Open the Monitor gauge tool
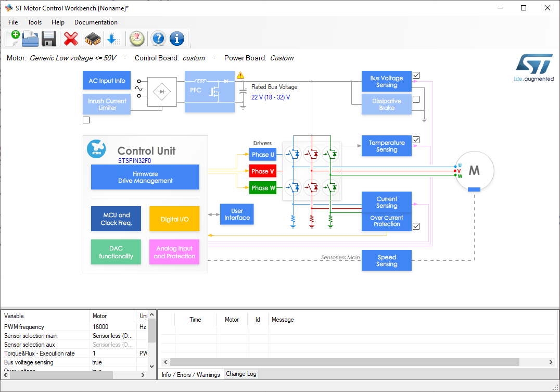Image resolution: width=560 pixels, height=392 pixels. point(136,38)
